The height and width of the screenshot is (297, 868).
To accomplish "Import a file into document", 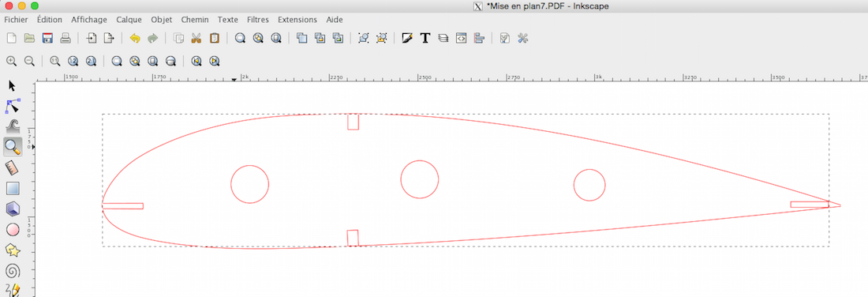I will coord(92,38).
